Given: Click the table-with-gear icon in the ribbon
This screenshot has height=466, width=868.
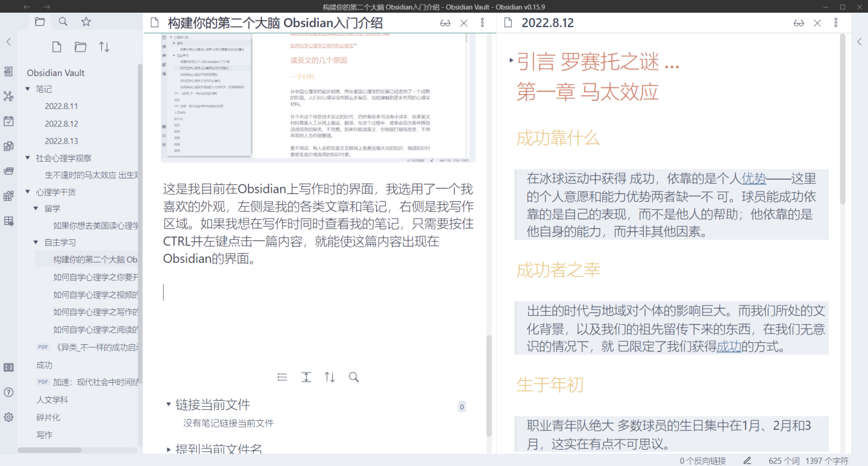Looking at the screenshot, I should [x=8, y=221].
